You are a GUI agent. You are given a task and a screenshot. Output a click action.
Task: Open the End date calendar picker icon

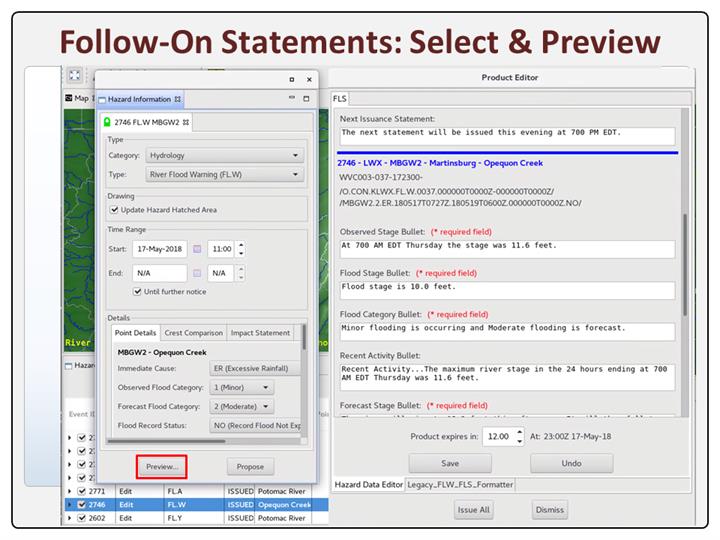197,273
